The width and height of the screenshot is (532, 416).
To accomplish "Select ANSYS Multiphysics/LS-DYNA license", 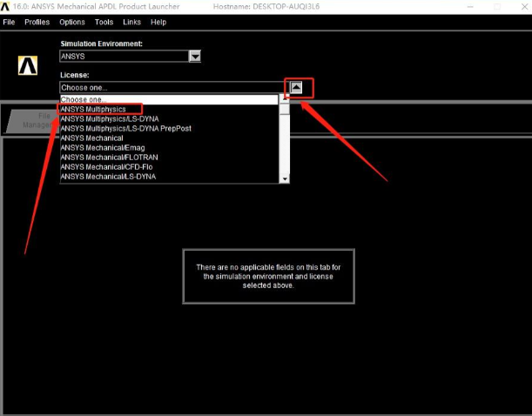I will click(169, 119).
